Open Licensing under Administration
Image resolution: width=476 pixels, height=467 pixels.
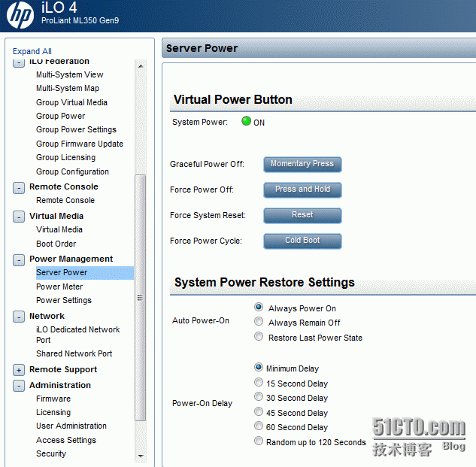coord(53,412)
